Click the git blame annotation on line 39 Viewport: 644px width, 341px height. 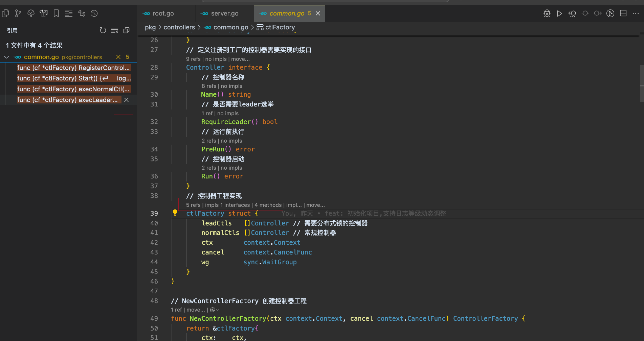(364, 214)
